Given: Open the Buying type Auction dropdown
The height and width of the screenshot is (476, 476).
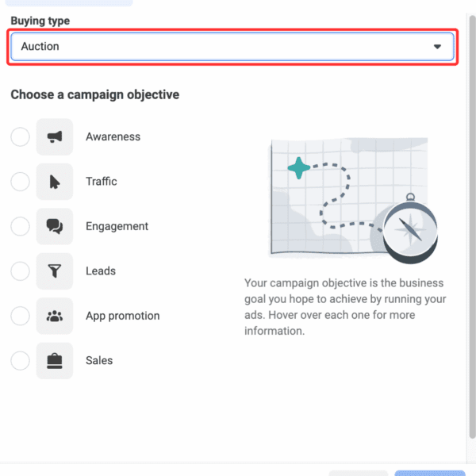Looking at the screenshot, I should pyautogui.click(x=232, y=47).
